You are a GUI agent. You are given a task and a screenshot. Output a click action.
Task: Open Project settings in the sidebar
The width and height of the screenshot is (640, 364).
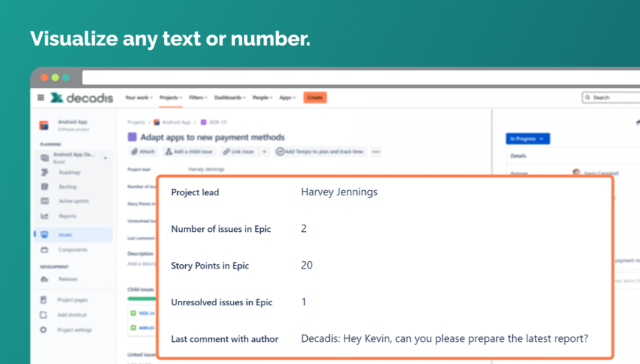click(74, 330)
